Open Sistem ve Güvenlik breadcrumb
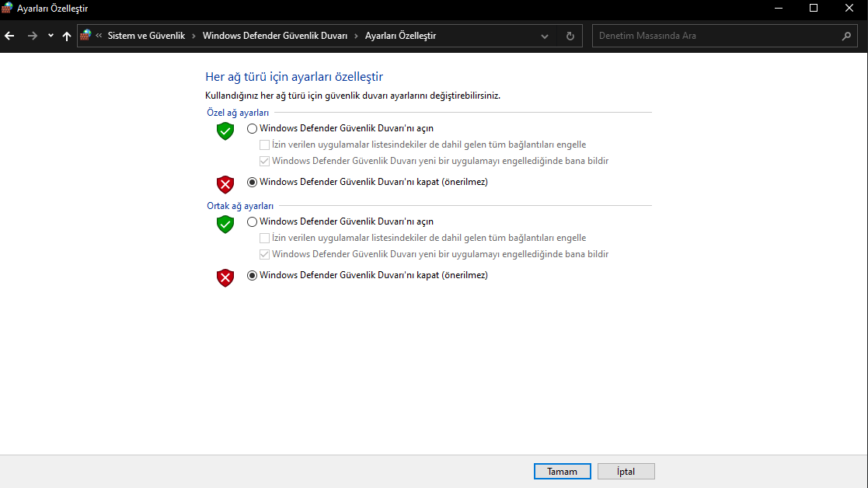The image size is (868, 488). point(146,36)
